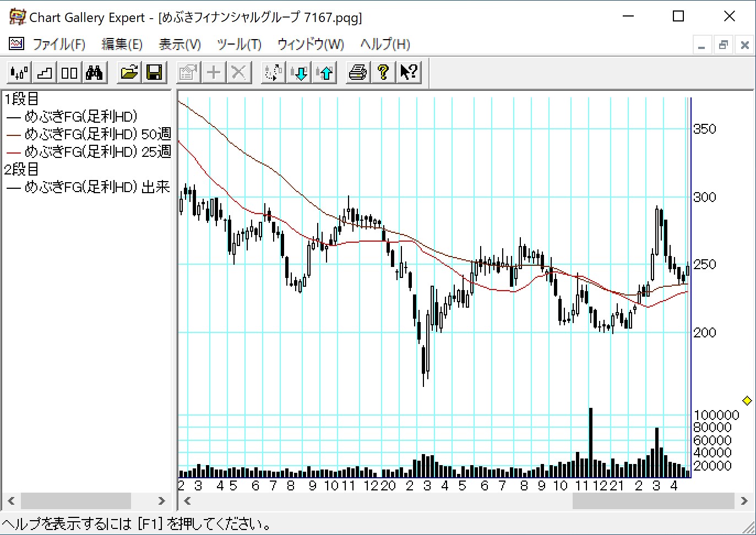The image size is (756, 535).
Task: Activate the context help arrow-question pointer
Action: click(x=409, y=73)
